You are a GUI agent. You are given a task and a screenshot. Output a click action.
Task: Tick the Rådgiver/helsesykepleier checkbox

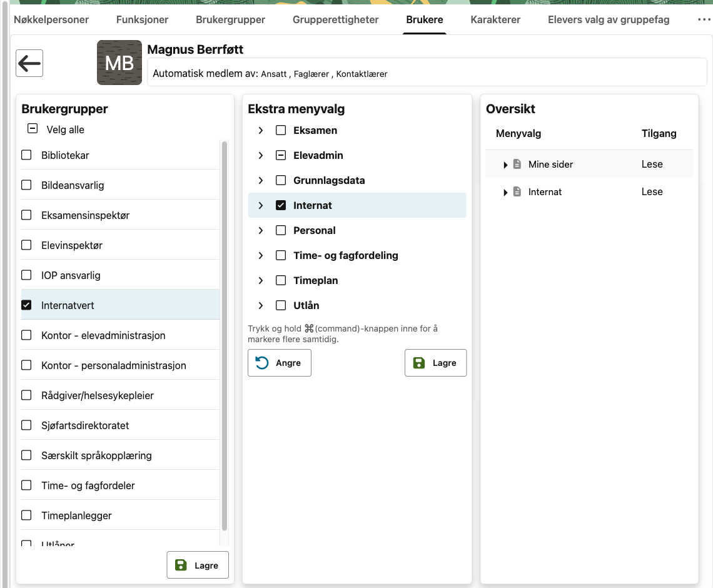coord(26,395)
